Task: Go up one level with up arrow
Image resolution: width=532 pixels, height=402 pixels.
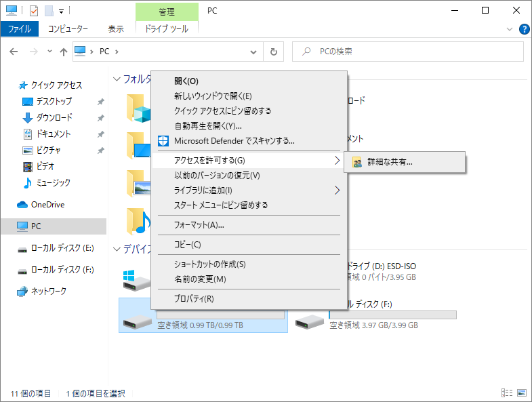Action: pos(64,52)
